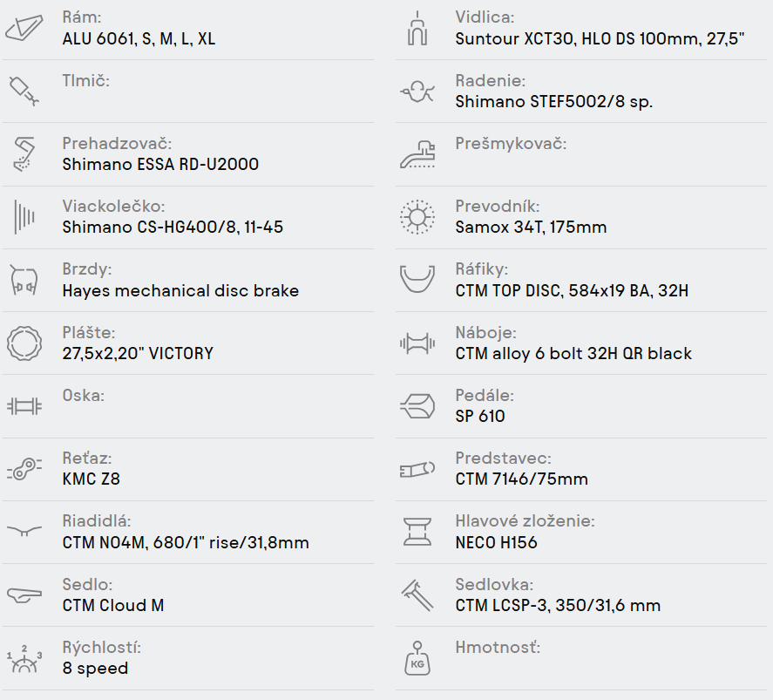The width and height of the screenshot is (773, 700).
Task: Click the shifter icon beside Radenie
Action: 417,92
